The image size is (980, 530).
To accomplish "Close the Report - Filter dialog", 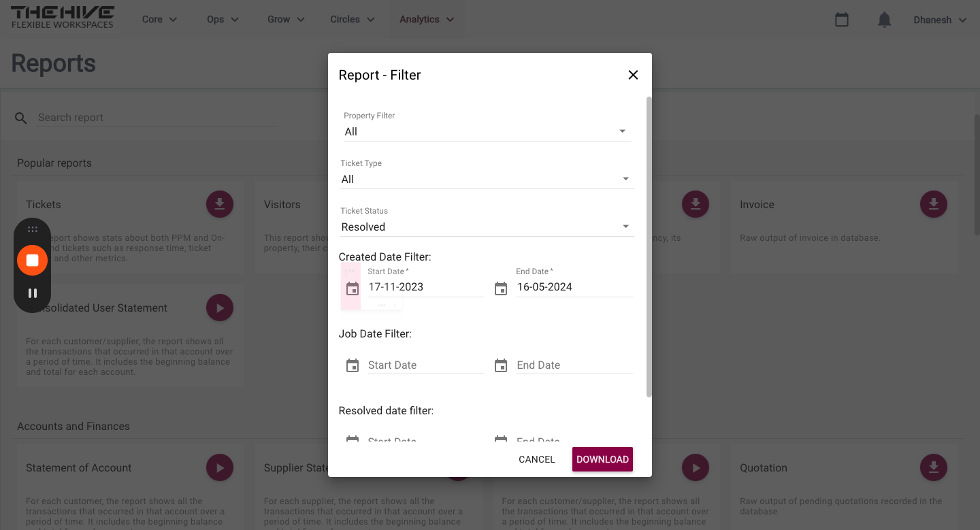I will pos(633,75).
